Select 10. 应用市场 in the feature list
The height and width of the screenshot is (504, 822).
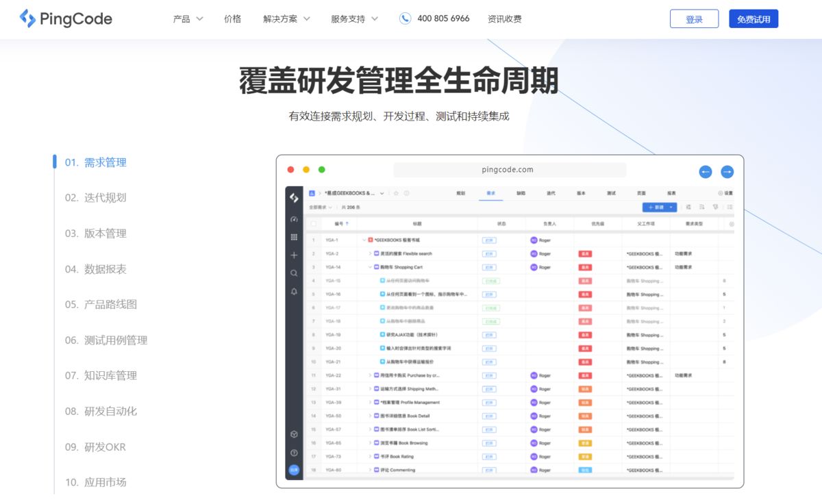coord(96,483)
